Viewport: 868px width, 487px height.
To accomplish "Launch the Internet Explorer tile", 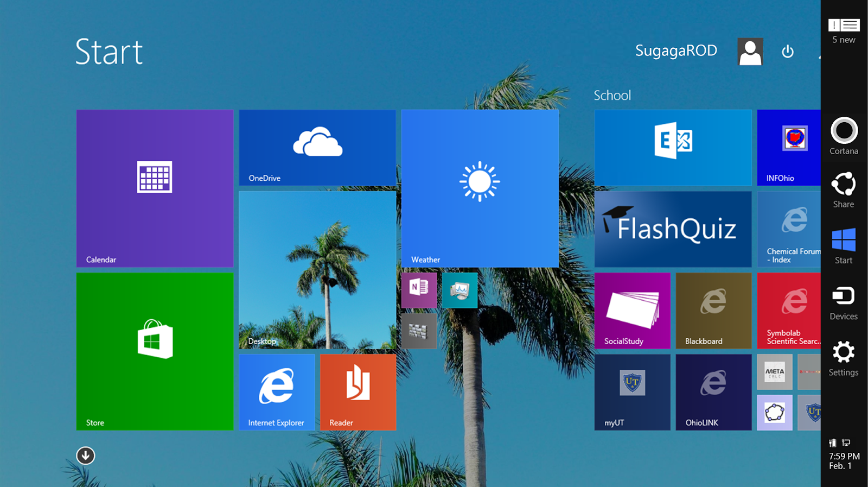I will pyautogui.click(x=277, y=392).
